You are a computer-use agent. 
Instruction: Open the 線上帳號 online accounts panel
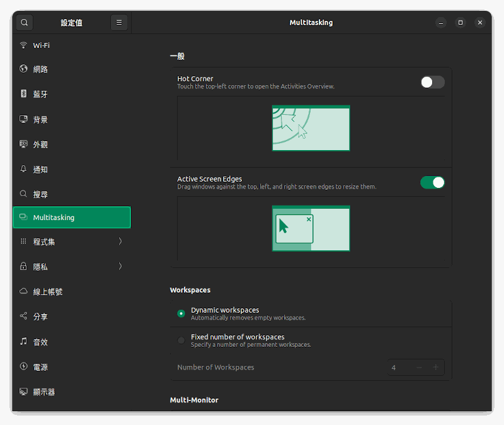[72, 292]
